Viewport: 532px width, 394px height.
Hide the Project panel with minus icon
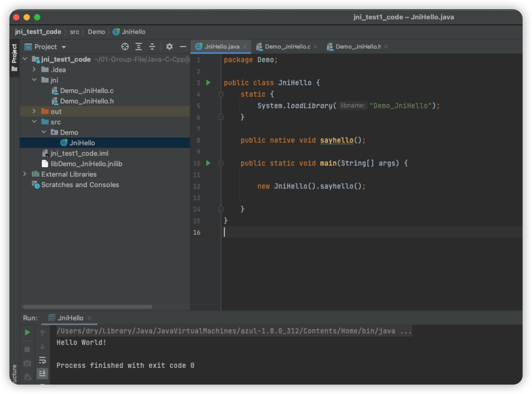[x=183, y=47]
